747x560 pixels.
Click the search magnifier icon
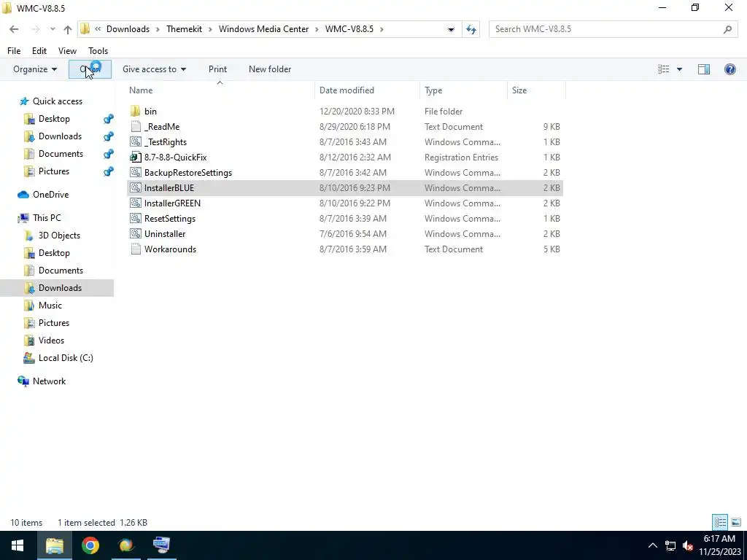[727, 29]
